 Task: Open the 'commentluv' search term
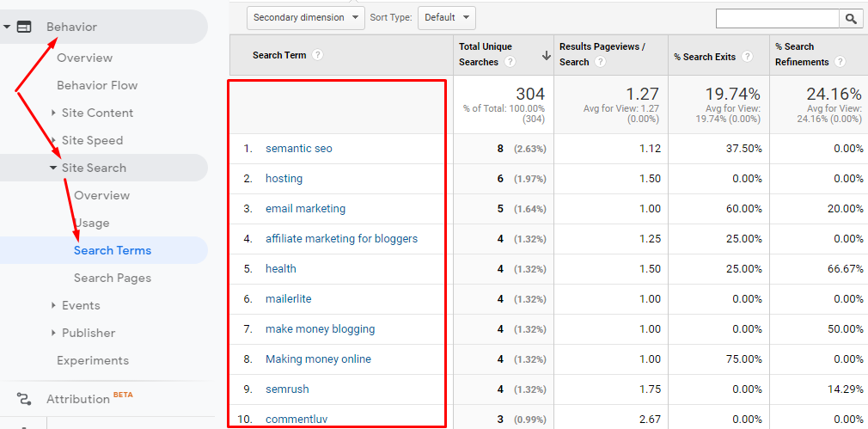[296, 419]
